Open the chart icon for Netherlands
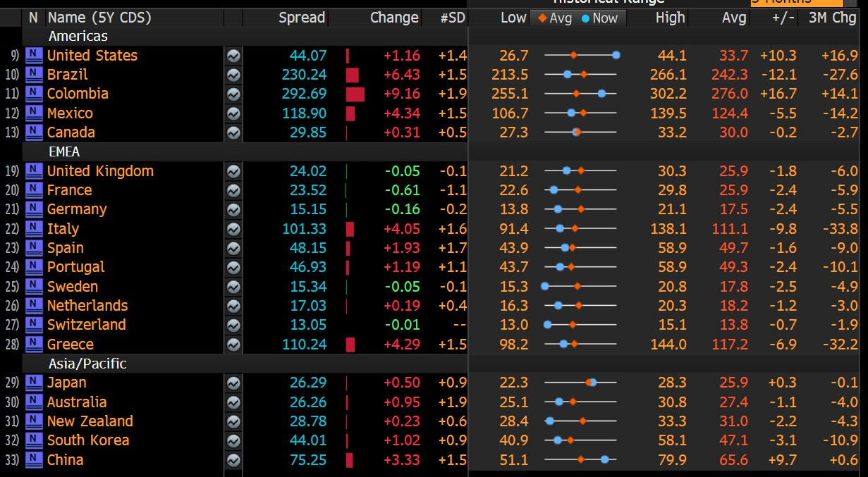The width and height of the screenshot is (868, 477). pos(233,306)
